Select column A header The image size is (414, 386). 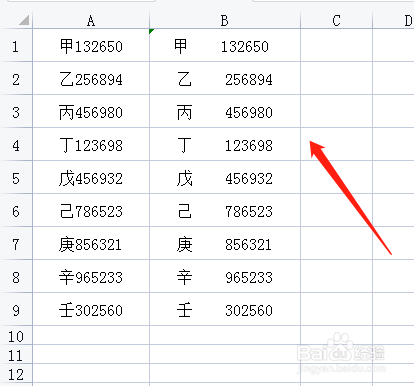point(91,21)
